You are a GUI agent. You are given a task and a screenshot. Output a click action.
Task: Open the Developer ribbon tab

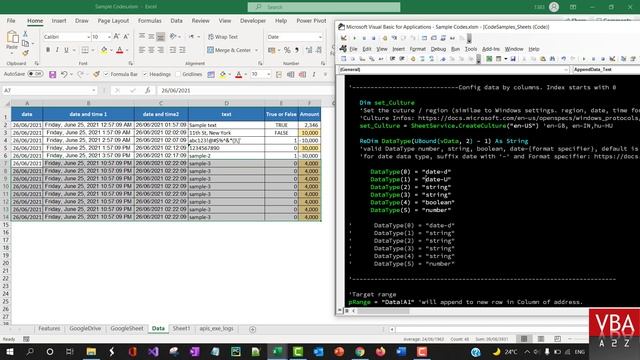253,20
